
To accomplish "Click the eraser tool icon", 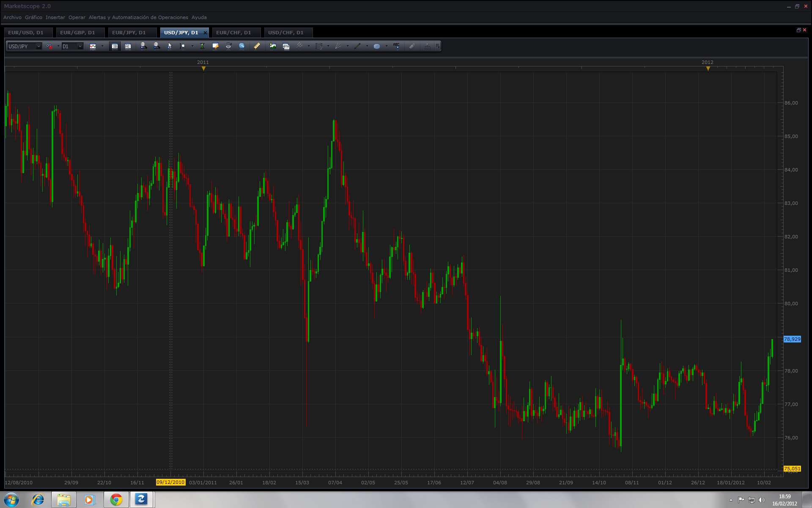I will (x=412, y=46).
